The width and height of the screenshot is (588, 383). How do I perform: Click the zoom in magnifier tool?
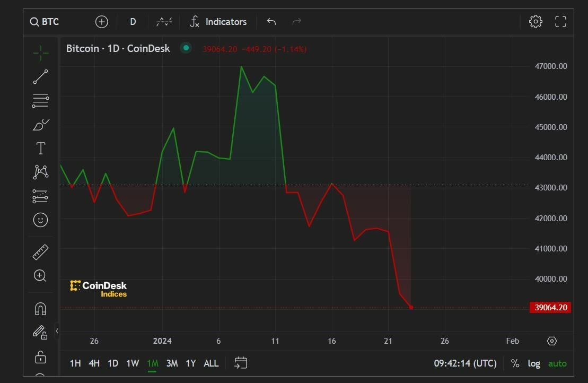coord(40,275)
